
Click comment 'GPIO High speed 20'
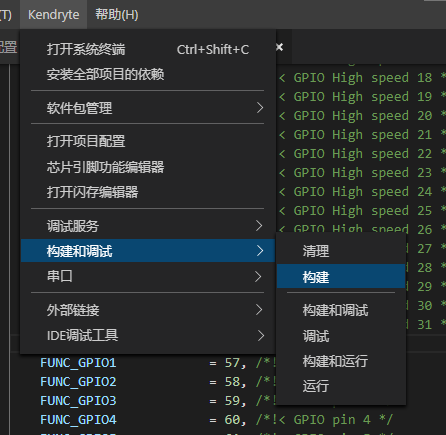point(363,116)
